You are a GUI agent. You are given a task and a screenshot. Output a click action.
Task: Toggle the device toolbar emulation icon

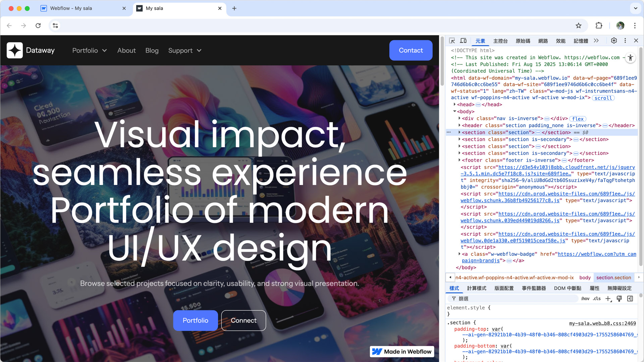point(463,41)
